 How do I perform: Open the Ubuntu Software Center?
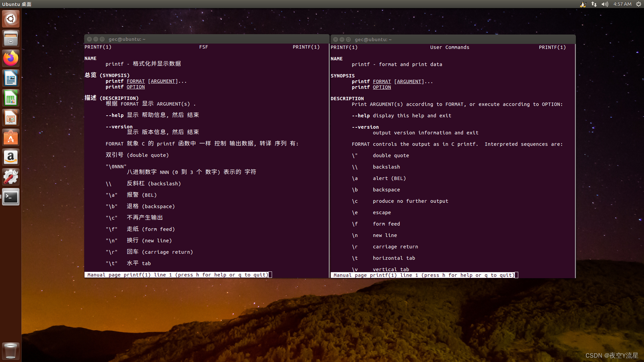[x=11, y=137]
